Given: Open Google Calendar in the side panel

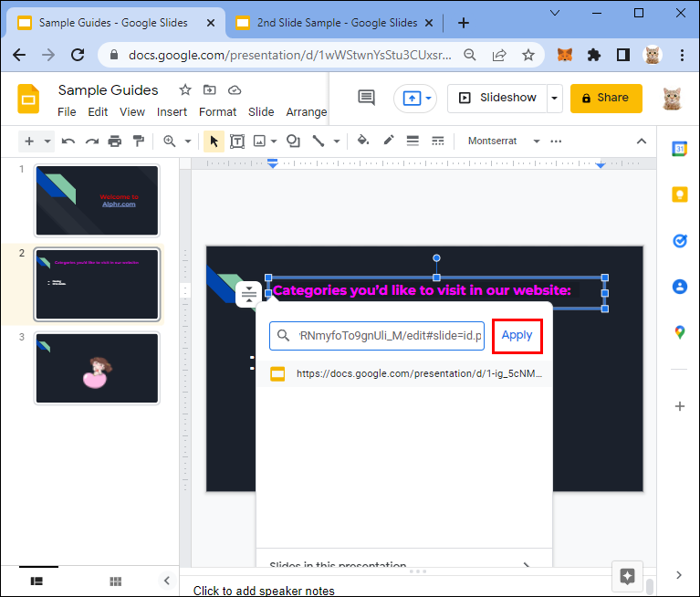Looking at the screenshot, I should 679,149.
